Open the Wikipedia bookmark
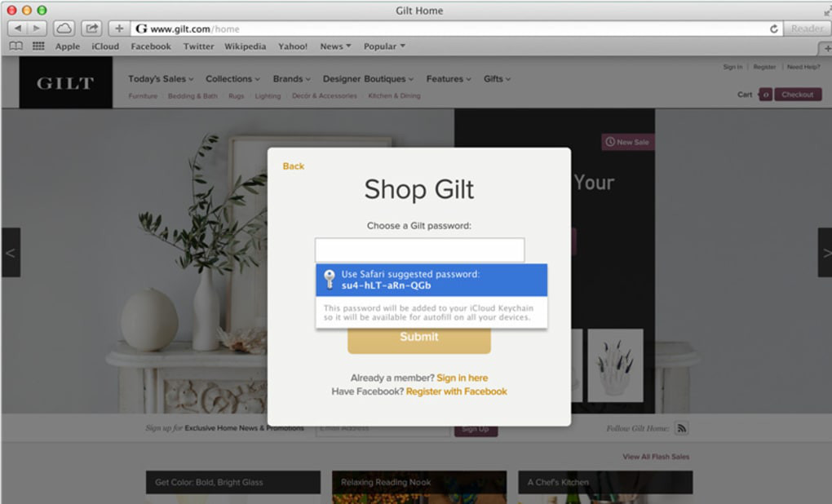This screenshot has width=832, height=504. pos(246,46)
